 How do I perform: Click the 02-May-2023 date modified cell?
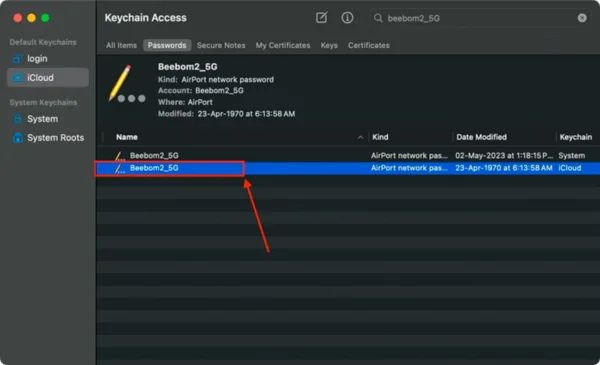(504, 155)
